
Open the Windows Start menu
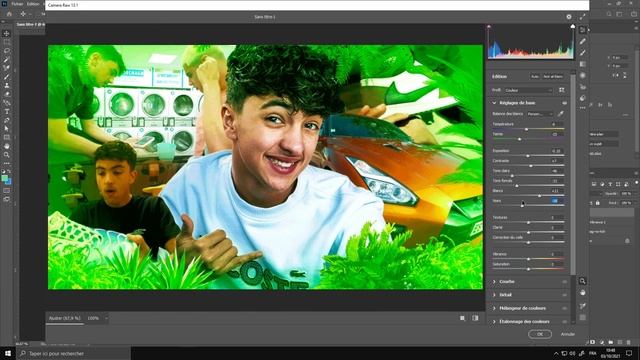pyautogui.click(x=8, y=353)
